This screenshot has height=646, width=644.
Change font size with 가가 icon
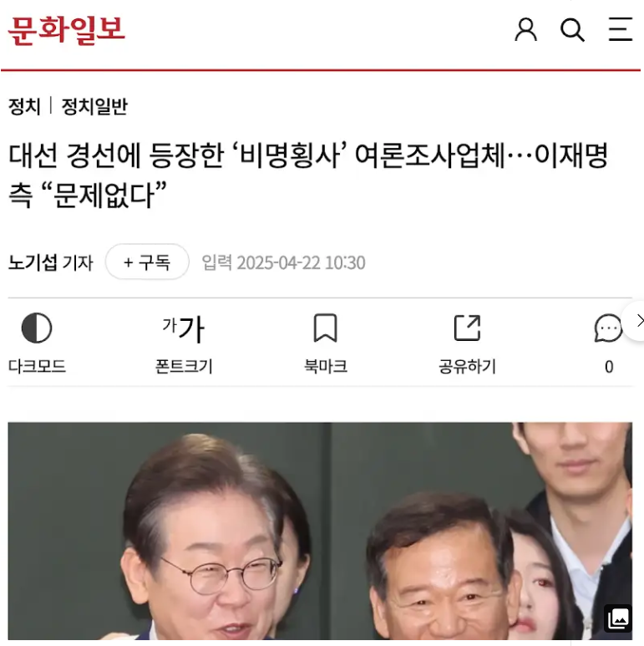tap(183, 328)
